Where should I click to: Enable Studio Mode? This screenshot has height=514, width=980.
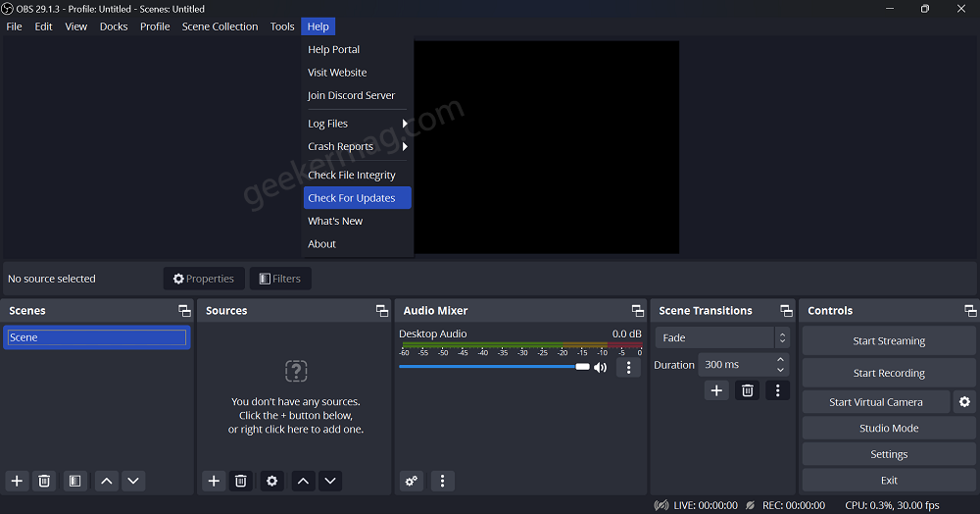(889, 429)
